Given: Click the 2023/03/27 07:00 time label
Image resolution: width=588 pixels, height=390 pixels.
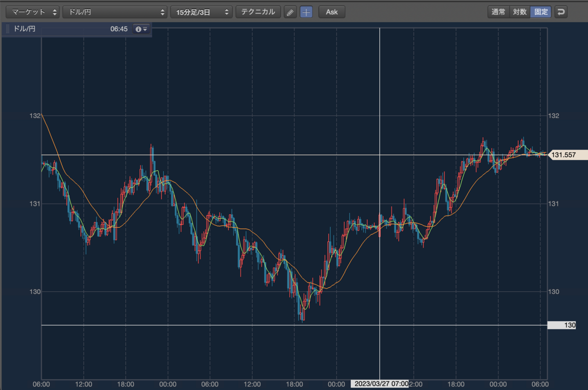Looking at the screenshot, I should coord(381,384).
